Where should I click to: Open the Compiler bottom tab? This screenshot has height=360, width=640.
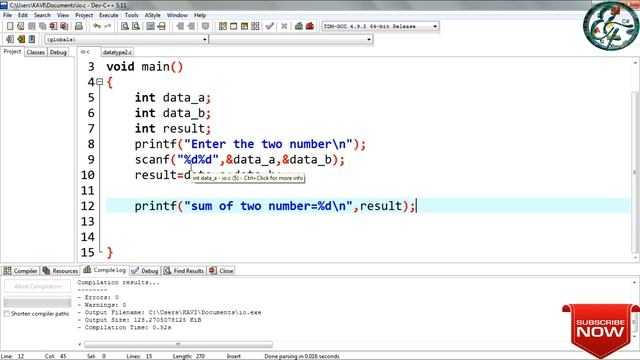pyautogui.click(x=20, y=271)
